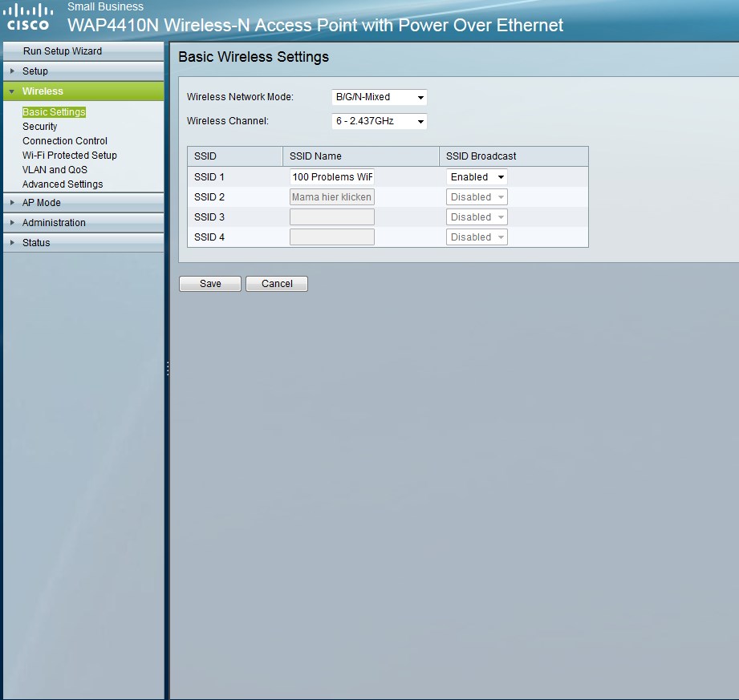
Task: Click the Save button
Action: click(210, 284)
